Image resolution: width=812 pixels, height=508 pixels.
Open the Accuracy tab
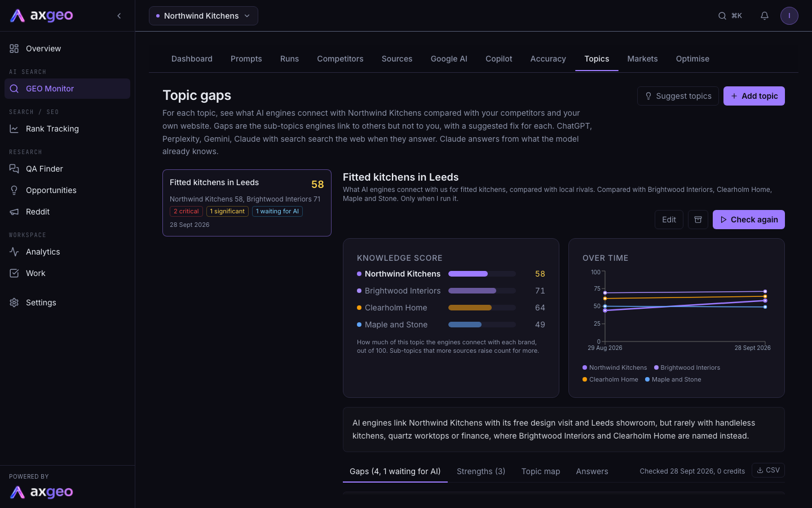point(548,59)
